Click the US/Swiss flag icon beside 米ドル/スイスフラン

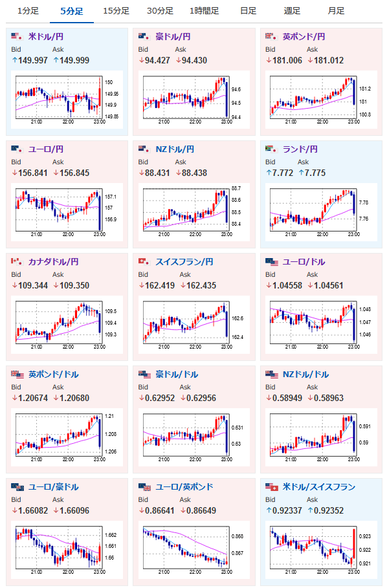pos(271,486)
